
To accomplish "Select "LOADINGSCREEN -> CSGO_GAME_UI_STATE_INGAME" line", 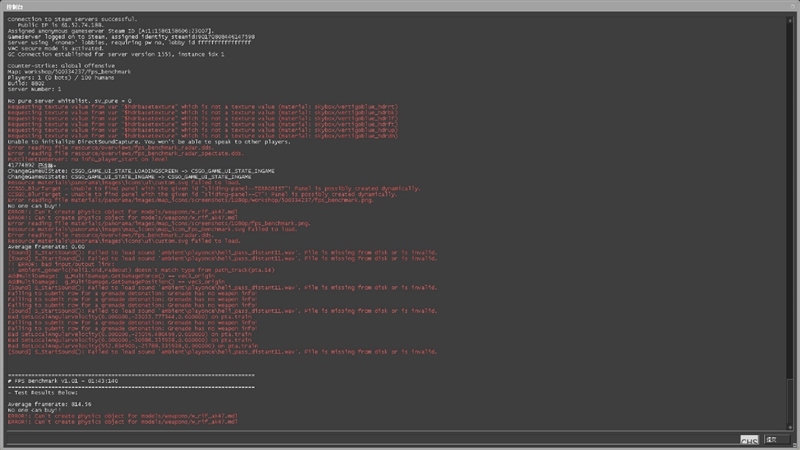I will coord(141,171).
